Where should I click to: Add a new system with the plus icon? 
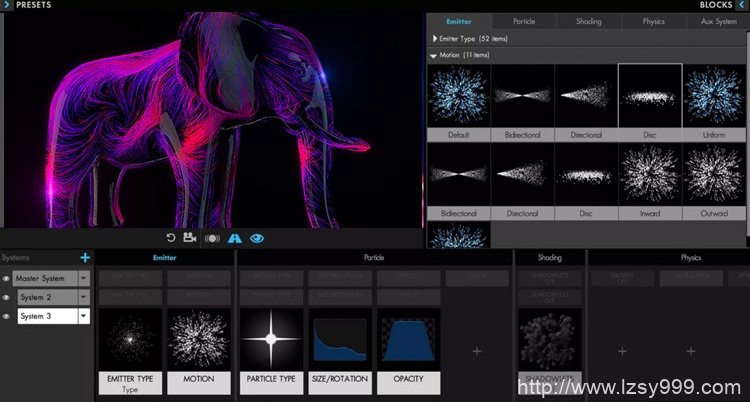tap(85, 258)
